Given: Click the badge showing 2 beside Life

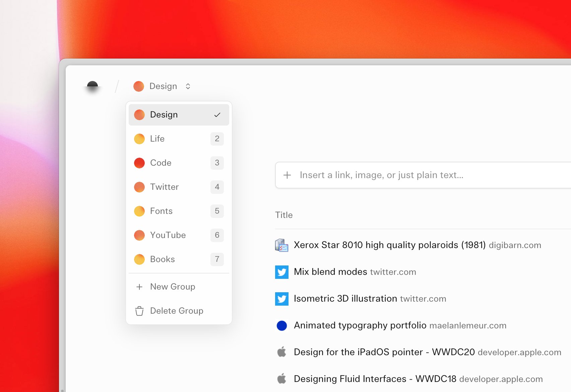Looking at the screenshot, I should (217, 139).
